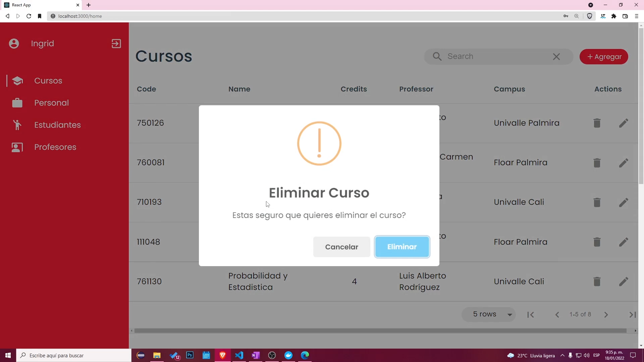Screen dimensions: 644x362
Task: Edit course 750126 with pencil icon
Action: 624,123
